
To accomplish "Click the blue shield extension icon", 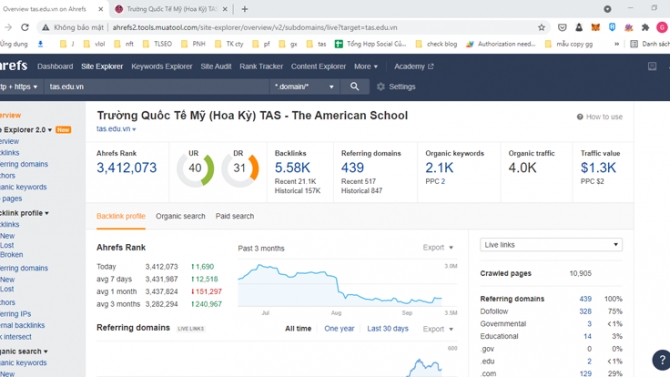I will tap(612, 27).
